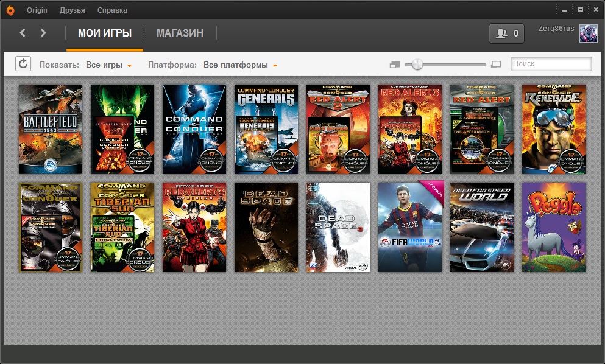This screenshot has height=364, width=605.
Task: Select the Dead Space game tile
Action: [x=266, y=227]
